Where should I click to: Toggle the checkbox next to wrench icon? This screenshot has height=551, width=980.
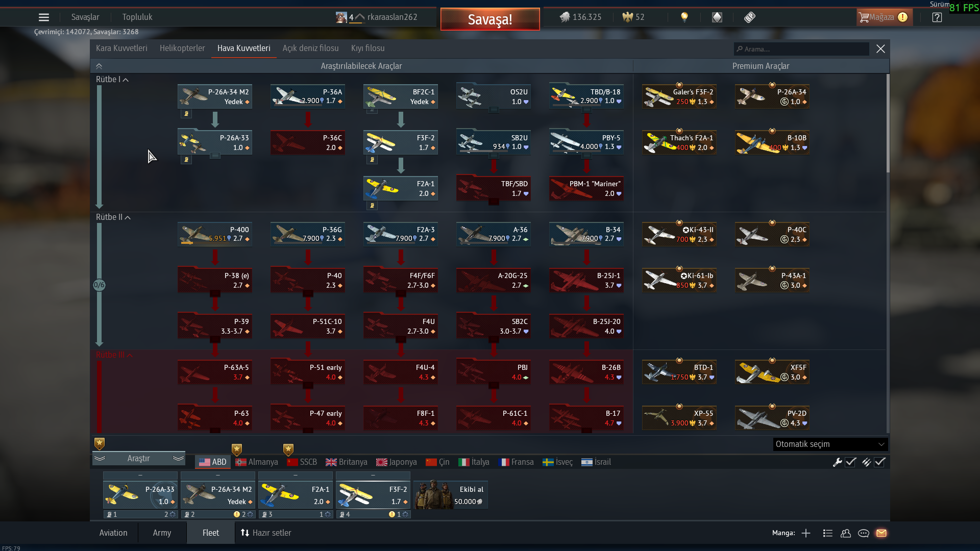[850, 462]
